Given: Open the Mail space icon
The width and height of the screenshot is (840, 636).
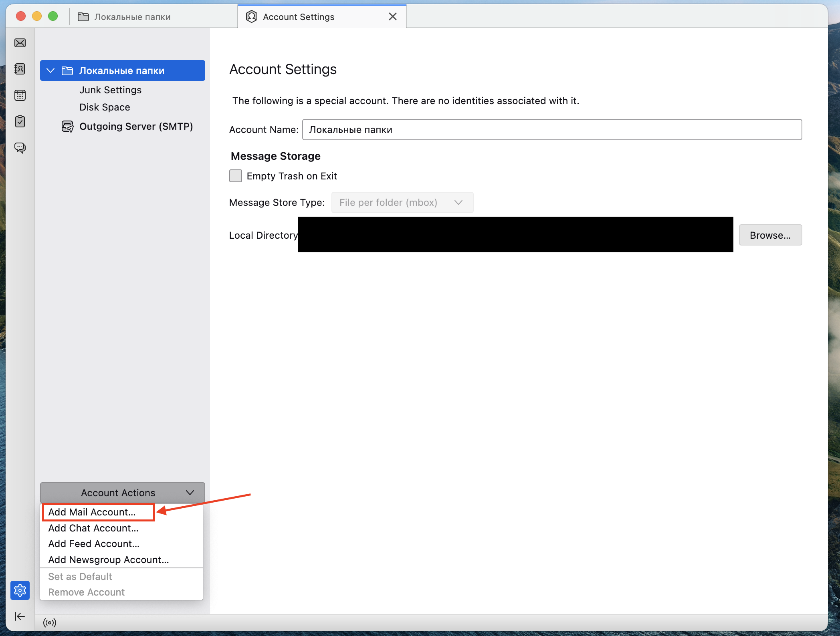Looking at the screenshot, I should click(20, 43).
